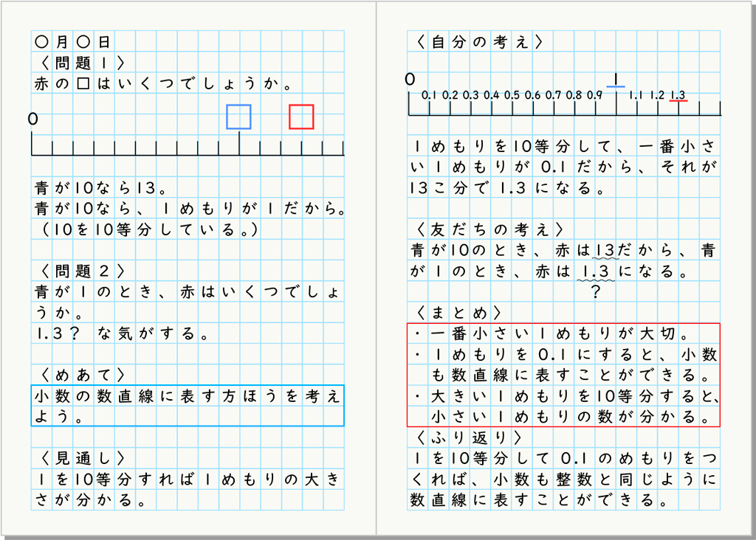Select the 0.5 mark on the number line
Screen dimensions: 756x540
pyautogui.click(x=512, y=95)
